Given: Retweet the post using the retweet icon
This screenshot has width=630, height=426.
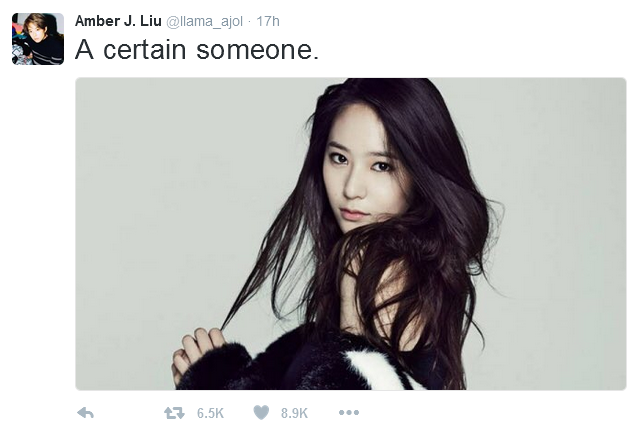Looking at the screenshot, I should (x=174, y=413).
